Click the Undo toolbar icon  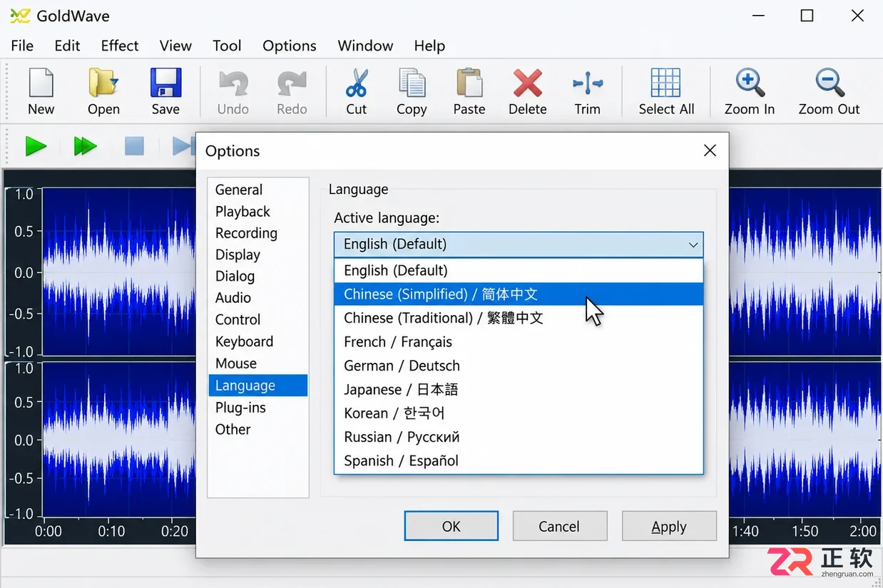(x=233, y=83)
